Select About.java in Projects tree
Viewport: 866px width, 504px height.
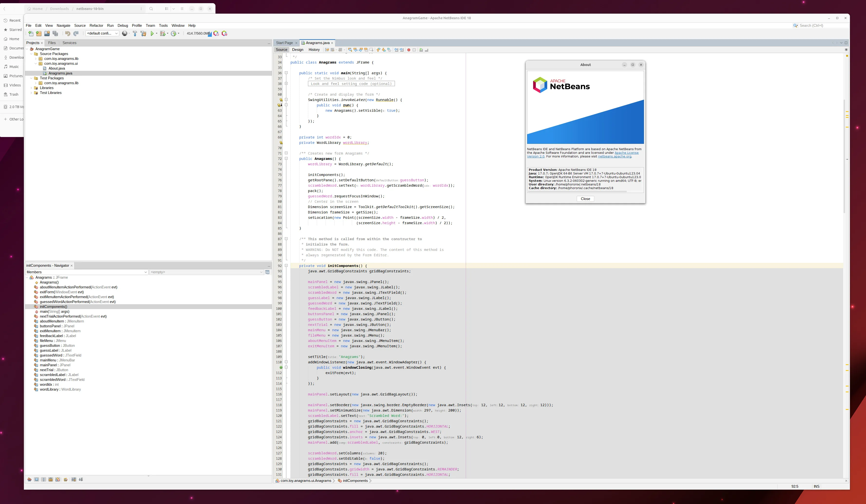pos(57,68)
